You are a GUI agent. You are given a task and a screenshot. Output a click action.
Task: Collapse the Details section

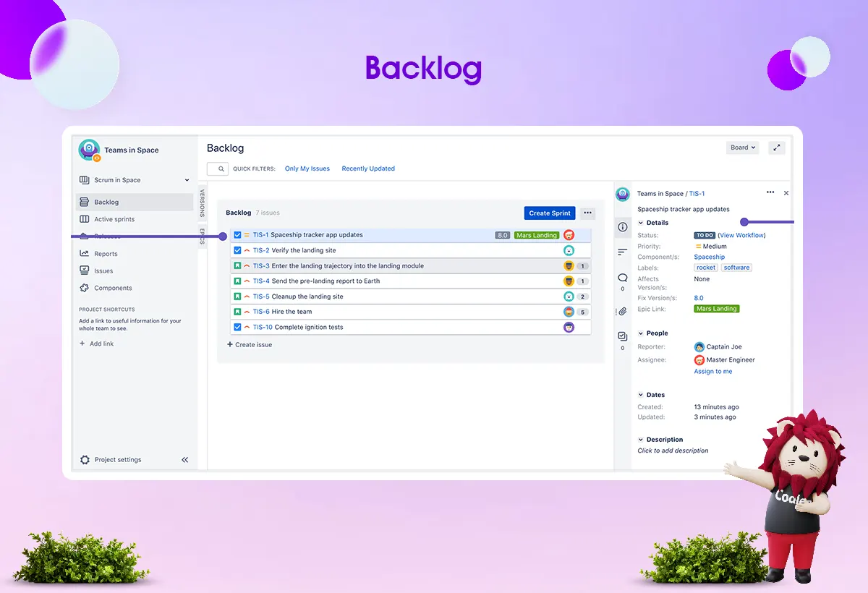[x=641, y=223]
